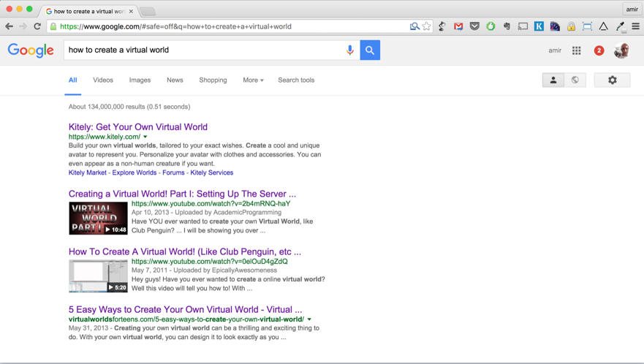The height and width of the screenshot is (364, 644).
Task: Click the Google Cast extension icon
Action: 523,27
